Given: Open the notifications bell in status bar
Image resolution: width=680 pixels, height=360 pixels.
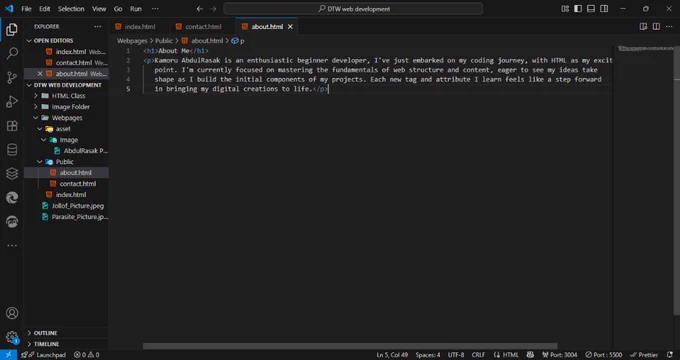Looking at the screenshot, I should point(671,355).
